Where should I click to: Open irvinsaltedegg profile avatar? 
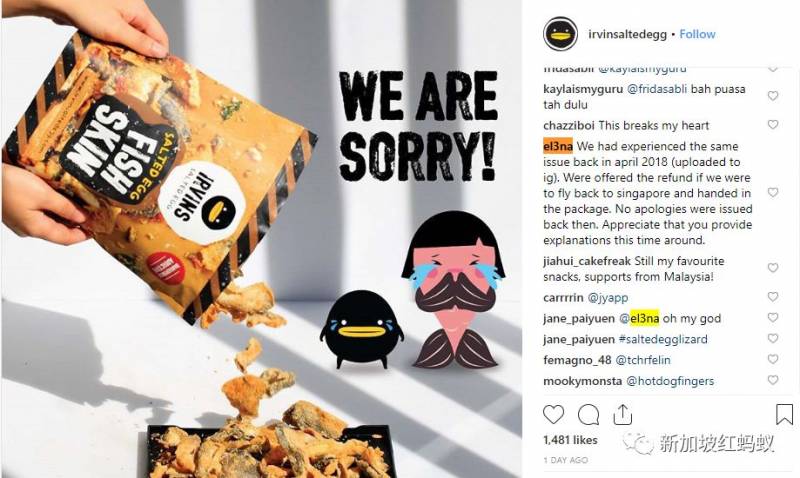pos(560,34)
